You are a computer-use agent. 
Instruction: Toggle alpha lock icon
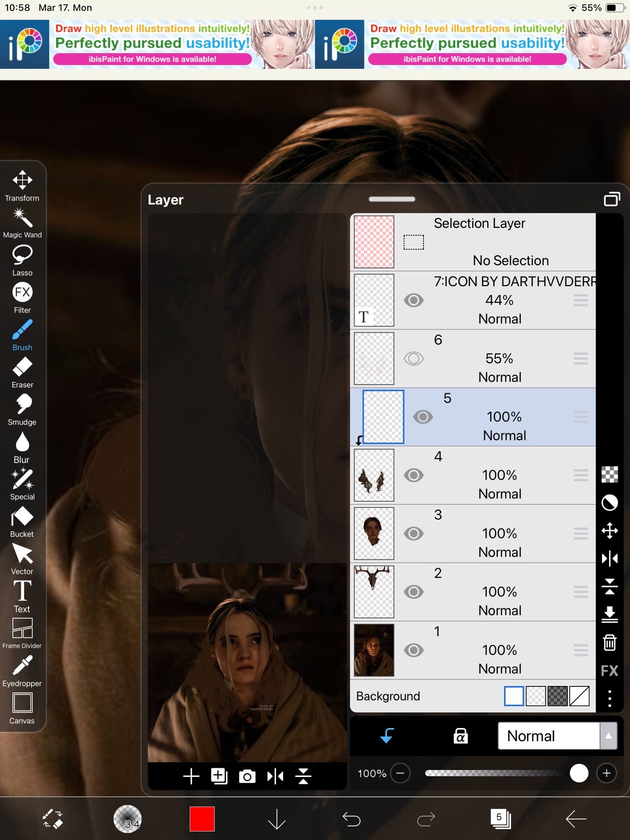[461, 735]
